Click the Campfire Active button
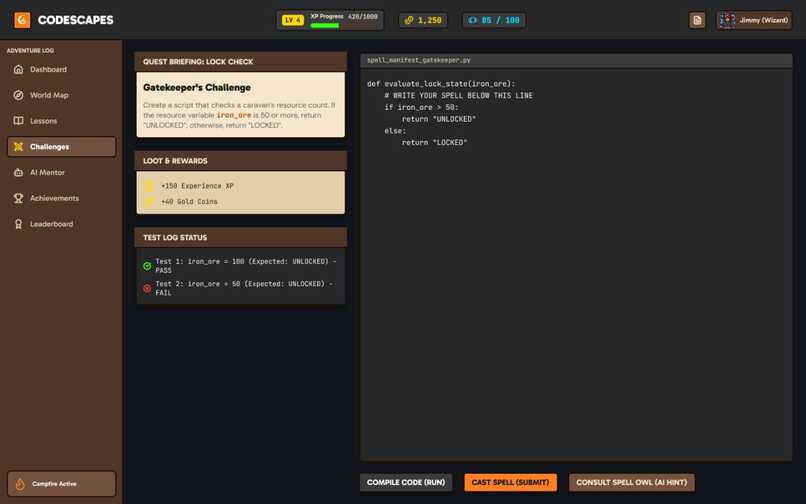Image resolution: width=806 pixels, height=504 pixels. point(62,484)
